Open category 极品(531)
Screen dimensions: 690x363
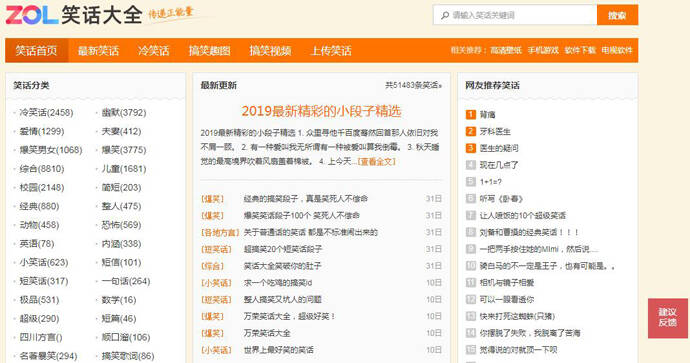pos(39,300)
